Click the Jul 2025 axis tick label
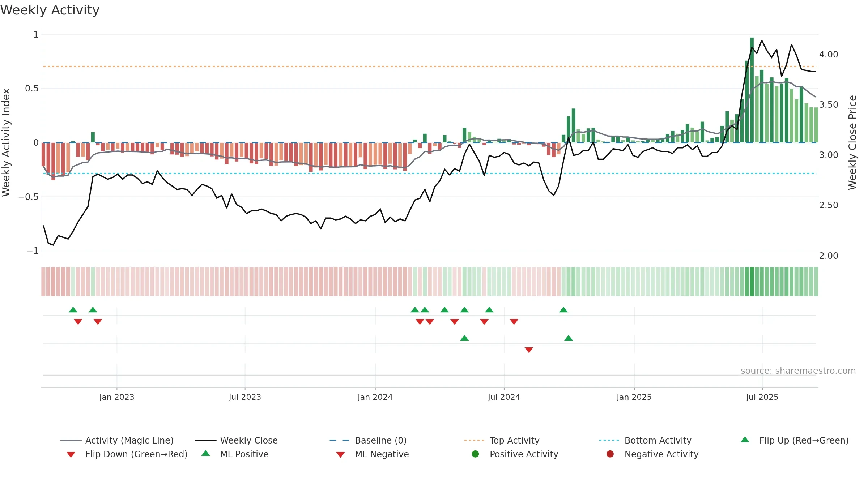The height and width of the screenshot is (488, 868). pos(762,397)
